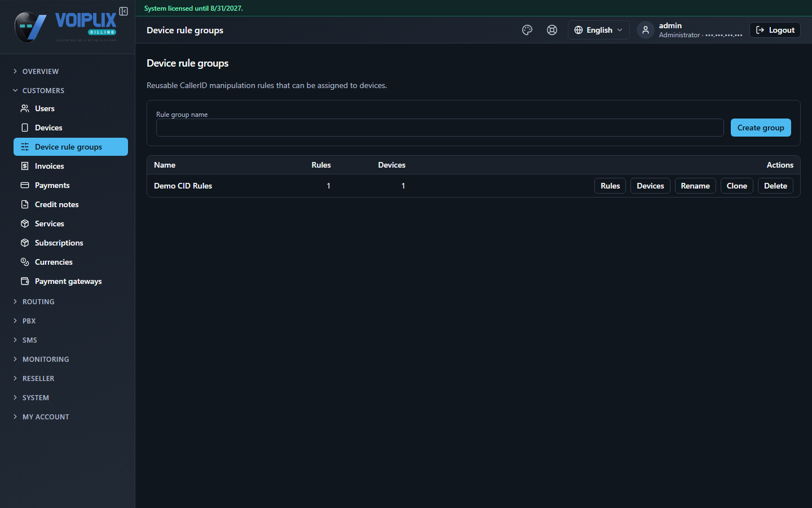This screenshot has height=508, width=812.
Task: Open Rules for Demo CID Rules
Action: point(610,186)
